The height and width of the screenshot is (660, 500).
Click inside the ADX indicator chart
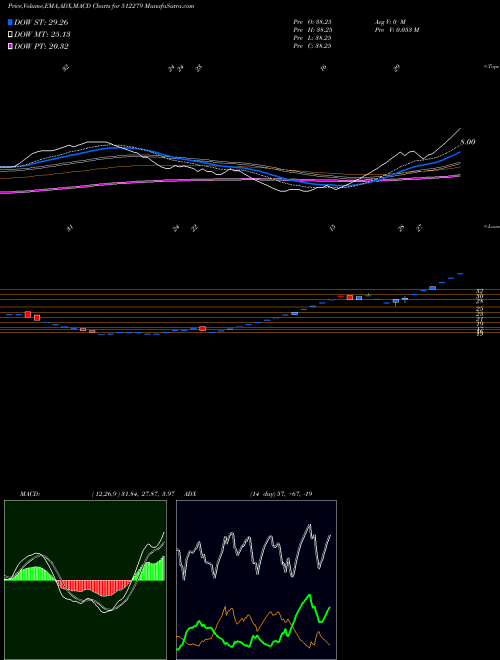point(256,580)
